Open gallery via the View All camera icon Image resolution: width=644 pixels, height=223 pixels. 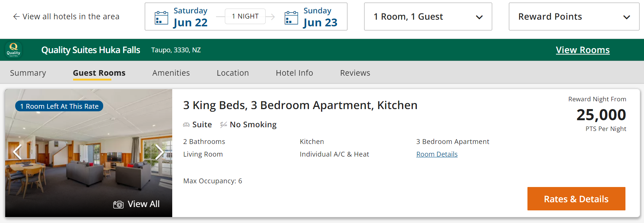coord(118,204)
